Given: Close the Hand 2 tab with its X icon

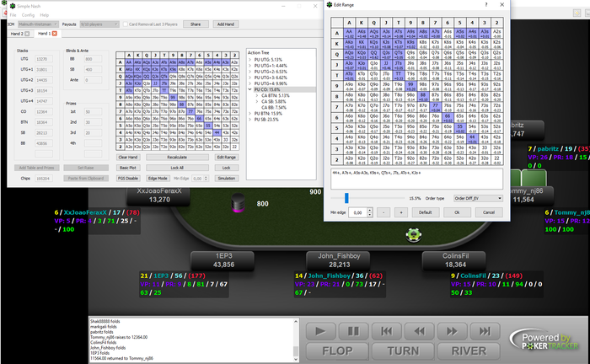Looking at the screenshot, I should click(27, 34).
